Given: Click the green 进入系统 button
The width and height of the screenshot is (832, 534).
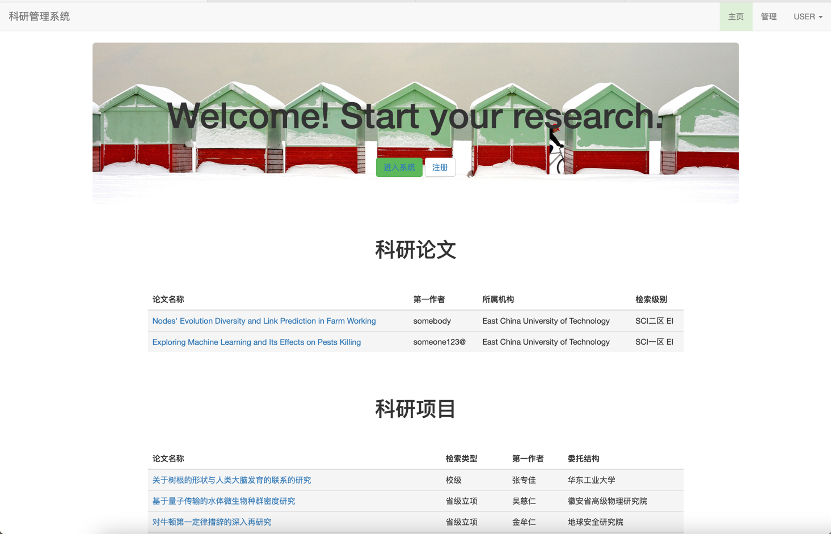Looking at the screenshot, I should (x=399, y=167).
